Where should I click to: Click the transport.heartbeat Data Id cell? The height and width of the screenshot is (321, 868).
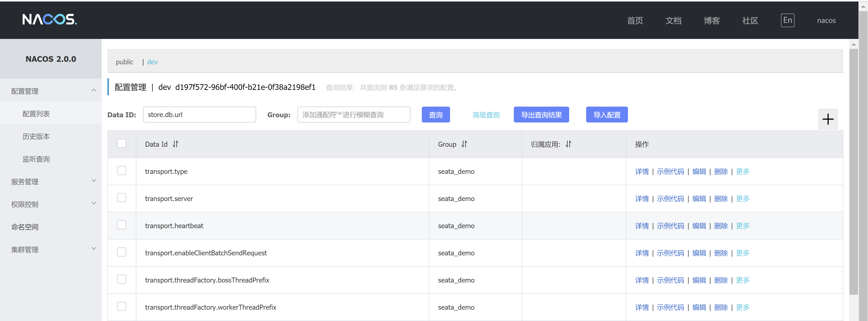[282, 225]
